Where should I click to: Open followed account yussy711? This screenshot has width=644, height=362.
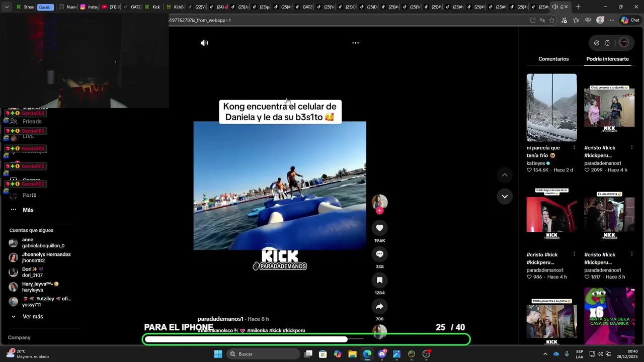(x=40, y=302)
